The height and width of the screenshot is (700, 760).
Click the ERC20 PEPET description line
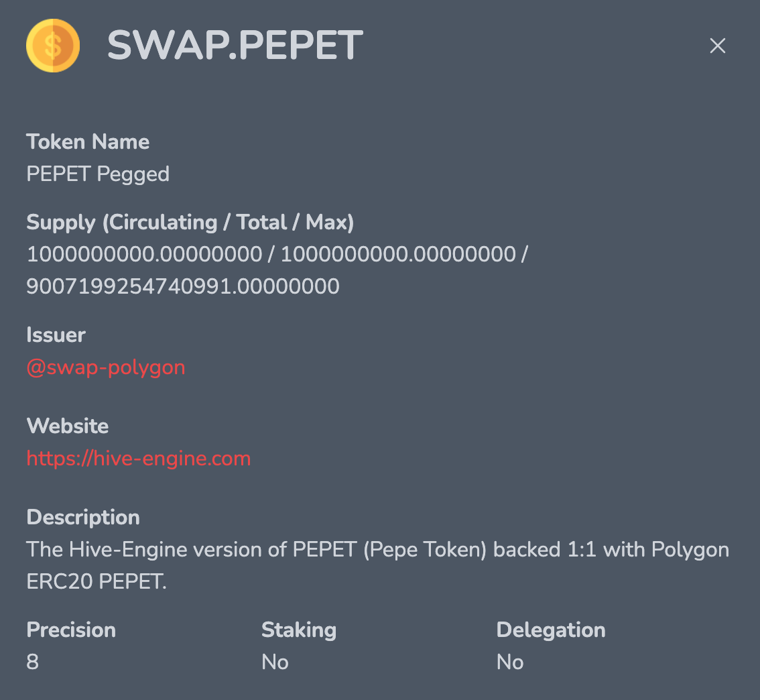click(x=96, y=581)
